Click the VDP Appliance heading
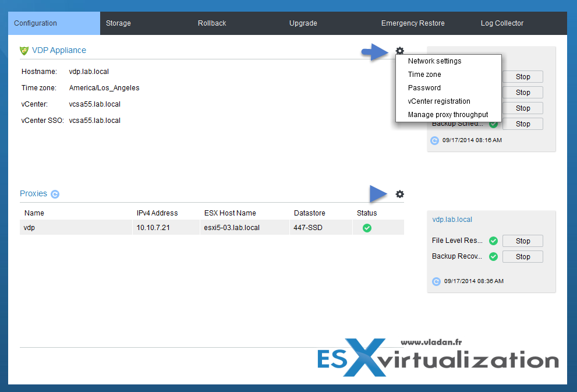 click(x=59, y=50)
